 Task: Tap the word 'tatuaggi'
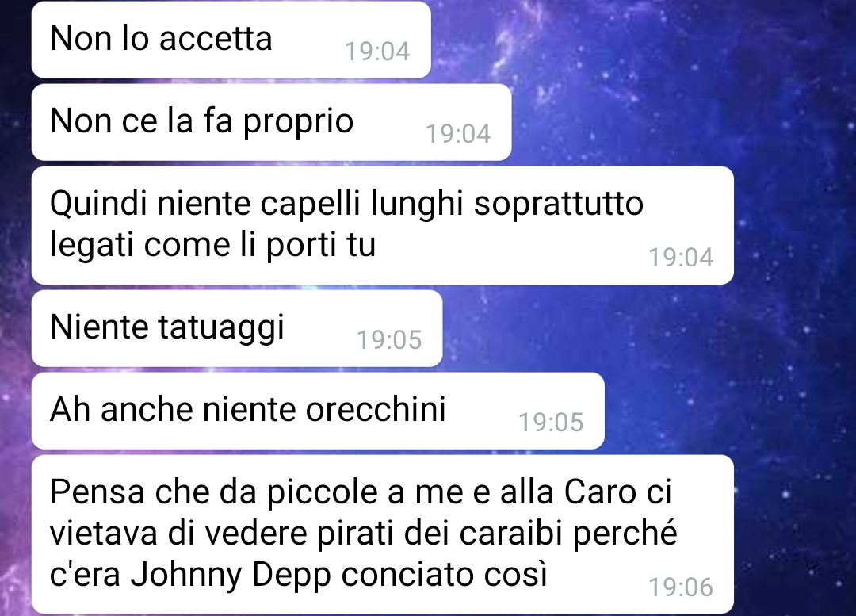221,329
